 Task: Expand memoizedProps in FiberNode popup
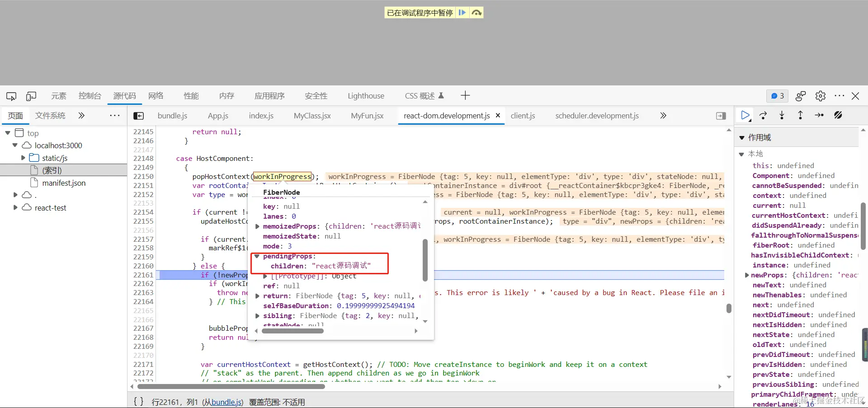click(x=257, y=226)
